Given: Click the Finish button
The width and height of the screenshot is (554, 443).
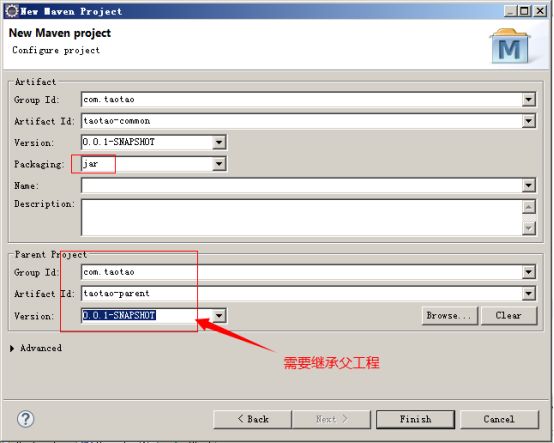Looking at the screenshot, I should pos(416,419).
